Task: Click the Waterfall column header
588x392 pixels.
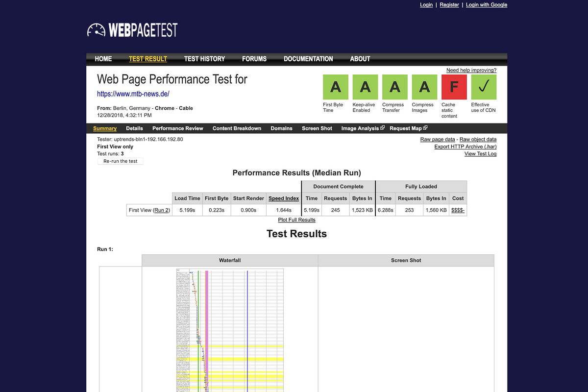Action: coord(230,261)
